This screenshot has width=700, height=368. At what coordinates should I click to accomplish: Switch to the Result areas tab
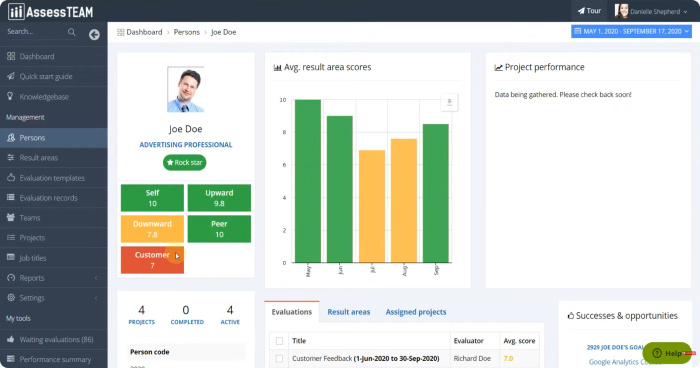(x=349, y=312)
